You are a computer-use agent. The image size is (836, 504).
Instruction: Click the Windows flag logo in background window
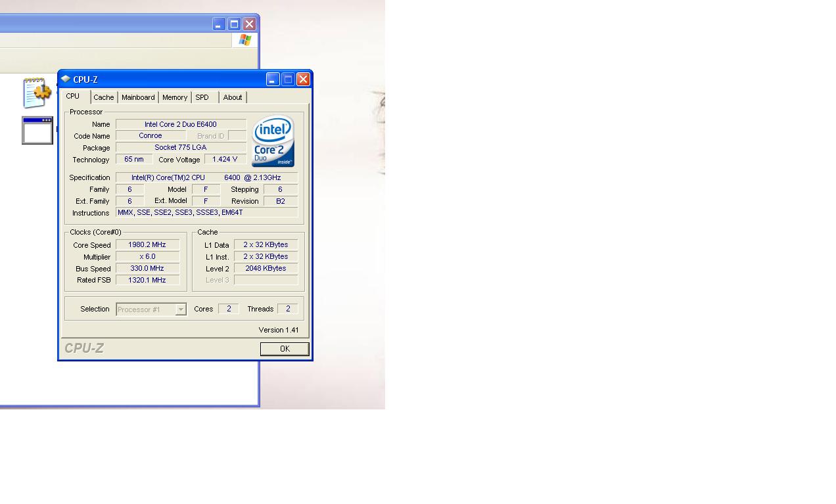(245, 40)
